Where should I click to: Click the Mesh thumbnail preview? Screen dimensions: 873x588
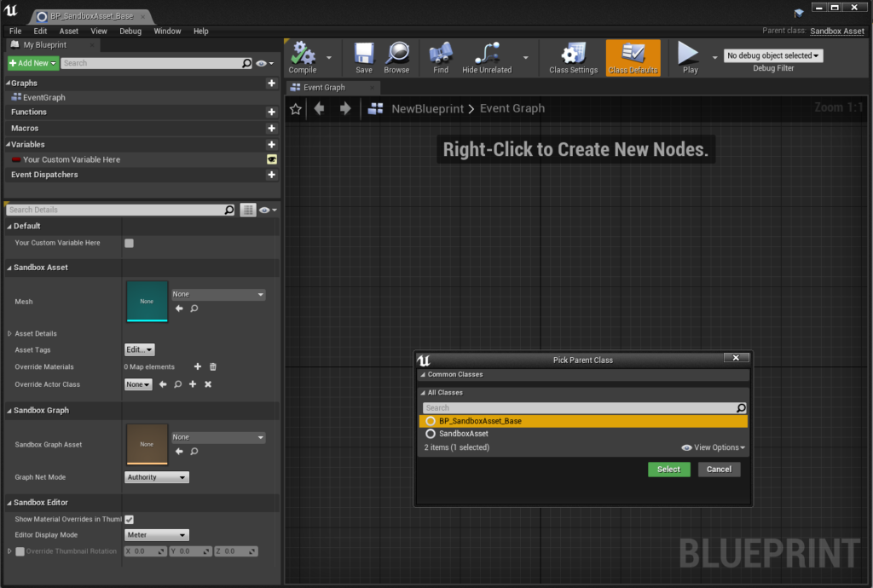147,302
